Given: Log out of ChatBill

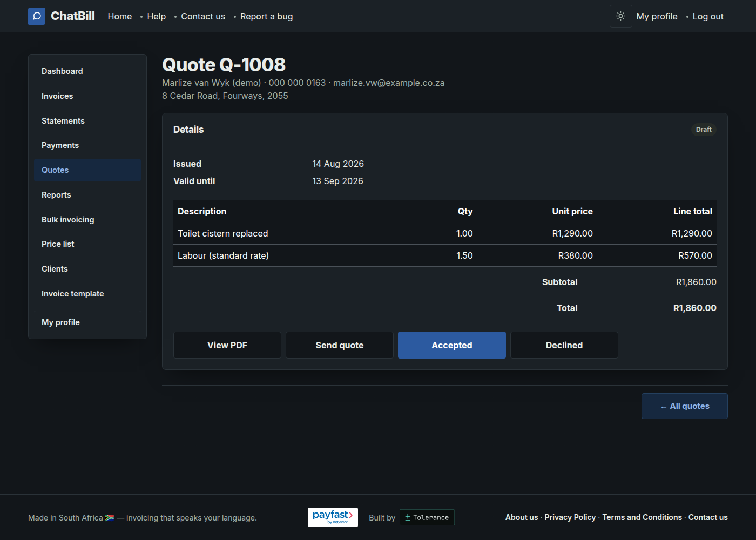Looking at the screenshot, I should pos(708,16).
